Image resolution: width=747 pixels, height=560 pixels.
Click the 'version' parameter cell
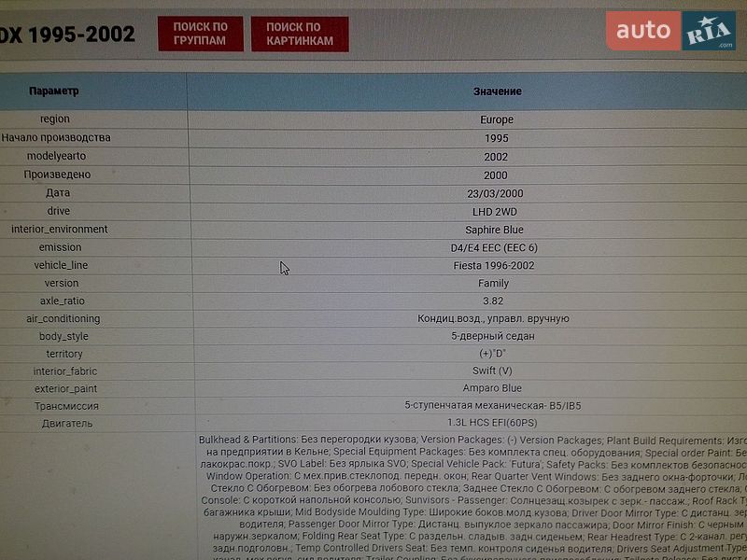coord(62,284)
